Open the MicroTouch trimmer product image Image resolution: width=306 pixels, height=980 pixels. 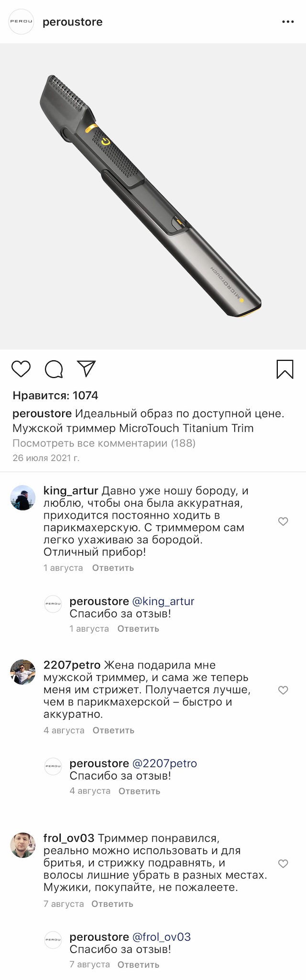point(153,196)
